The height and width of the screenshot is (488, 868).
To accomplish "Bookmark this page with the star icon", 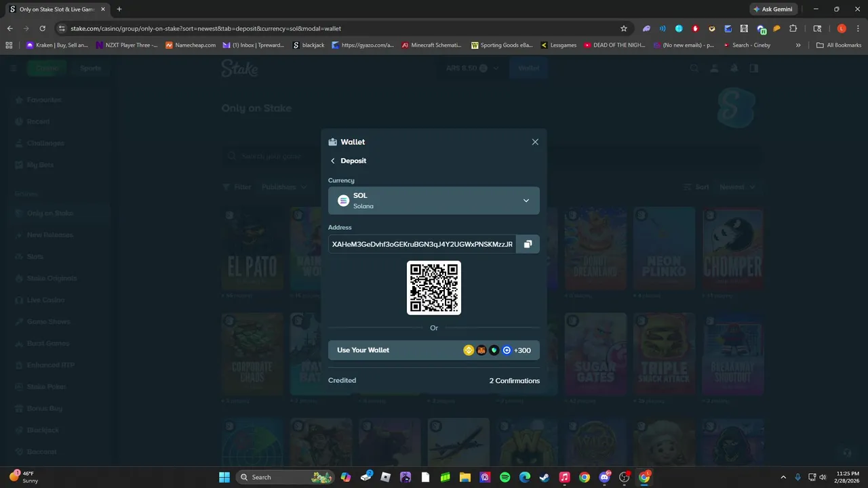I will tap(624, 28).
